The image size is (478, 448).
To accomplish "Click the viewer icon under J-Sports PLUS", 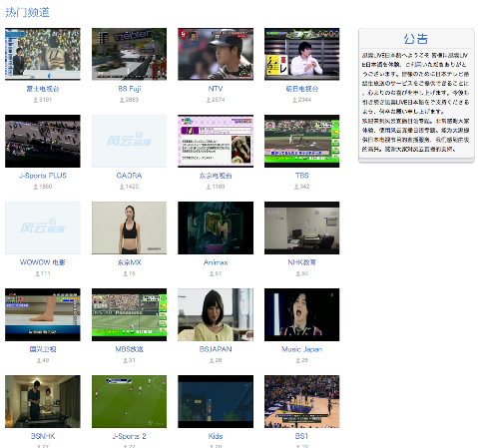I will pyautogui.click(x=35, y=187).
